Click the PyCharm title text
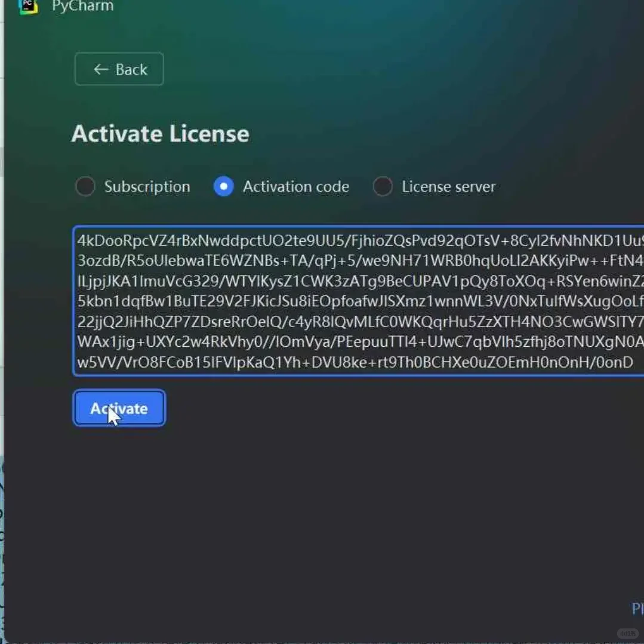Viewport: 644px width, 644px height. coord(82,6)
